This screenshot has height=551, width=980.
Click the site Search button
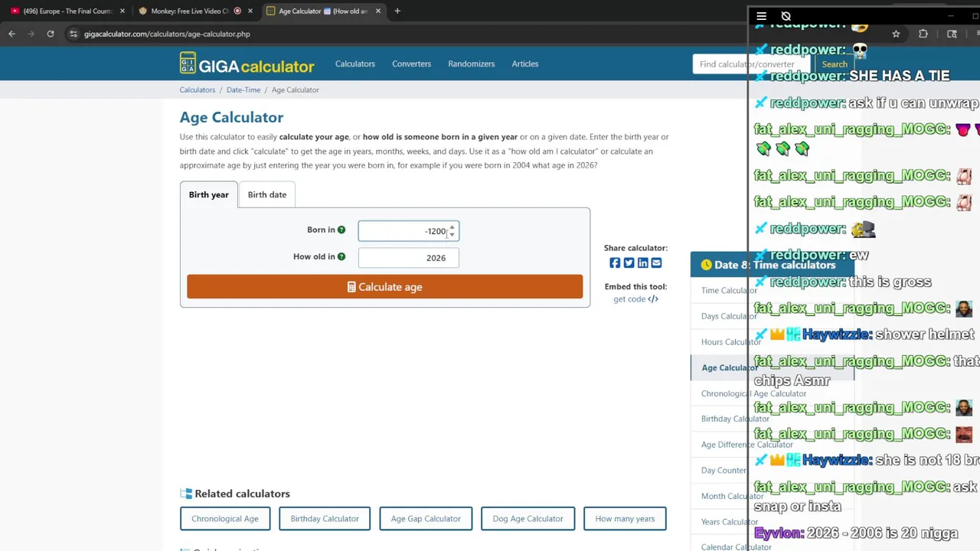coord(835,64)
